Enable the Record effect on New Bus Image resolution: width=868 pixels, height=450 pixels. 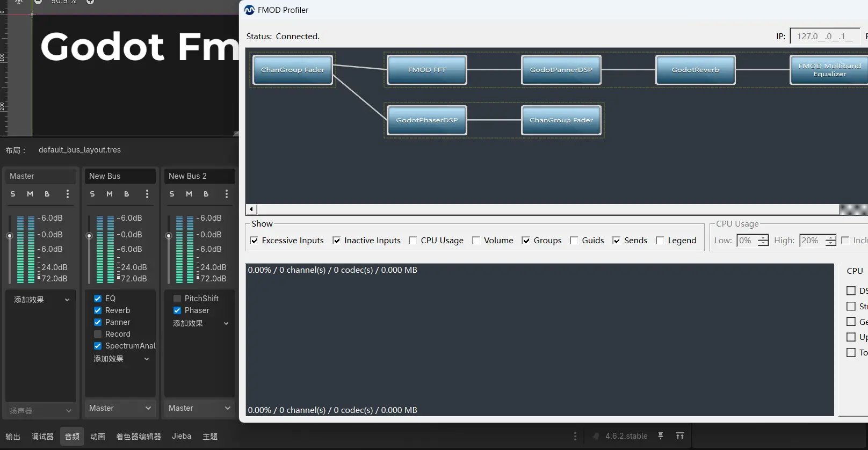tap(98, 334)
